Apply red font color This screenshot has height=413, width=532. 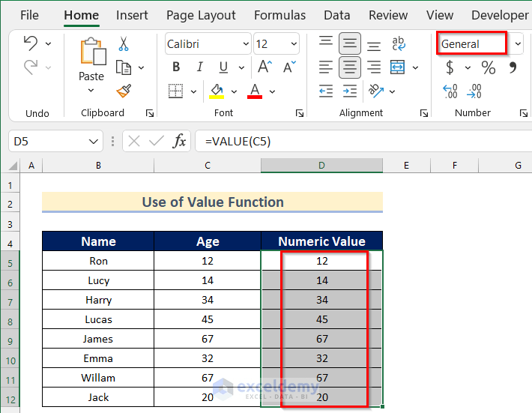coord(255,91)
